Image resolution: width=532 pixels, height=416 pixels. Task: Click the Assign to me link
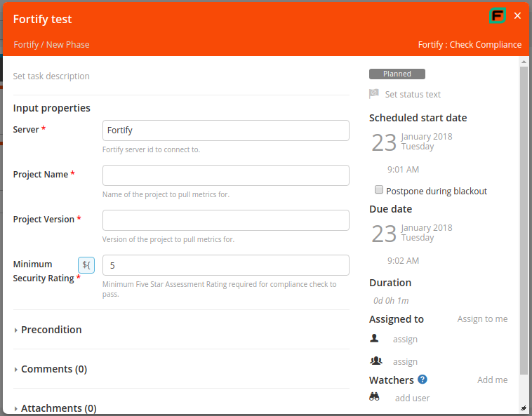click(x=482, y=319)
